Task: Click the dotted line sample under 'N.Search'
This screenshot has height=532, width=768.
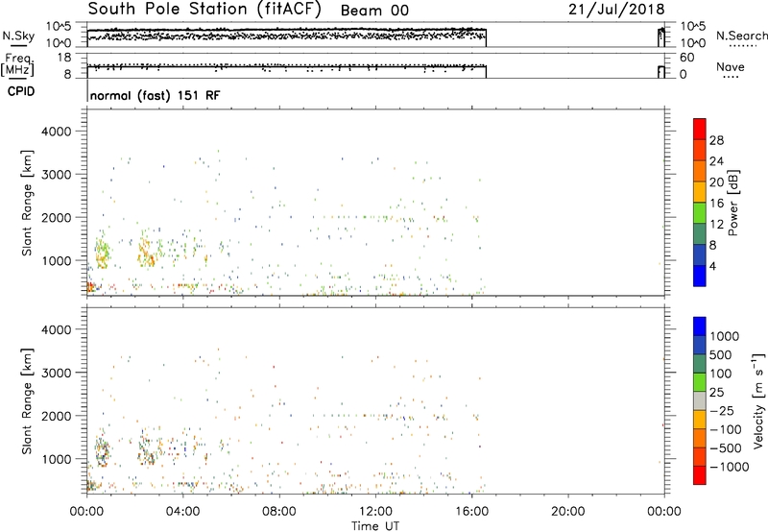Action: [x=742, y=46]
